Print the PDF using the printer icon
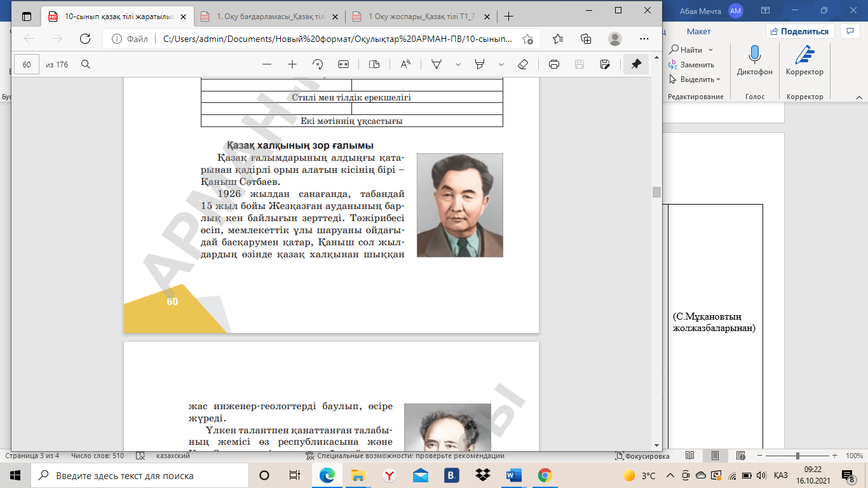Image resolution: width=868 pixels, height=488 pixels. point(554,64)
